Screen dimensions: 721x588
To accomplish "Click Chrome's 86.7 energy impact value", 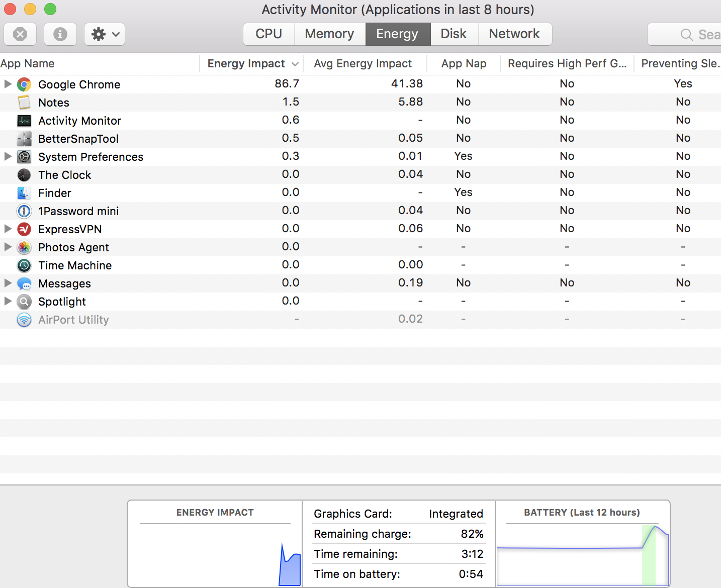I will (287, 83).
